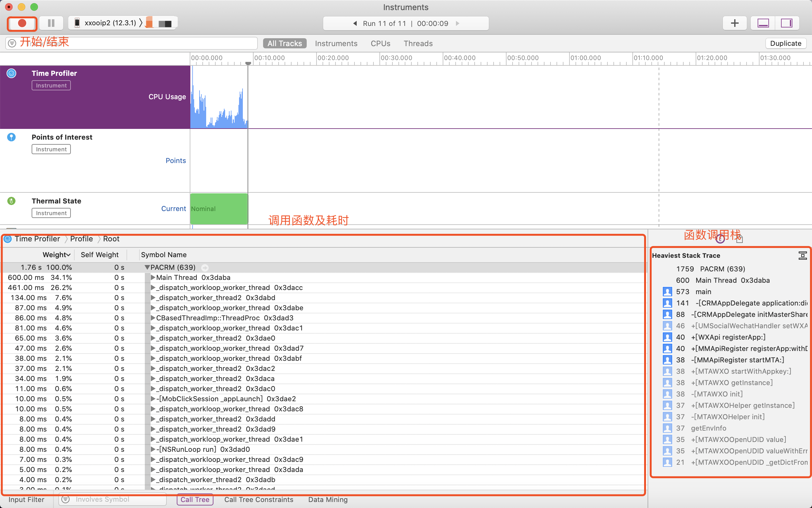Expand the Main Thread 0x3daba row
The height and width of the screenshot is (508, 812).
coord(153,277)
